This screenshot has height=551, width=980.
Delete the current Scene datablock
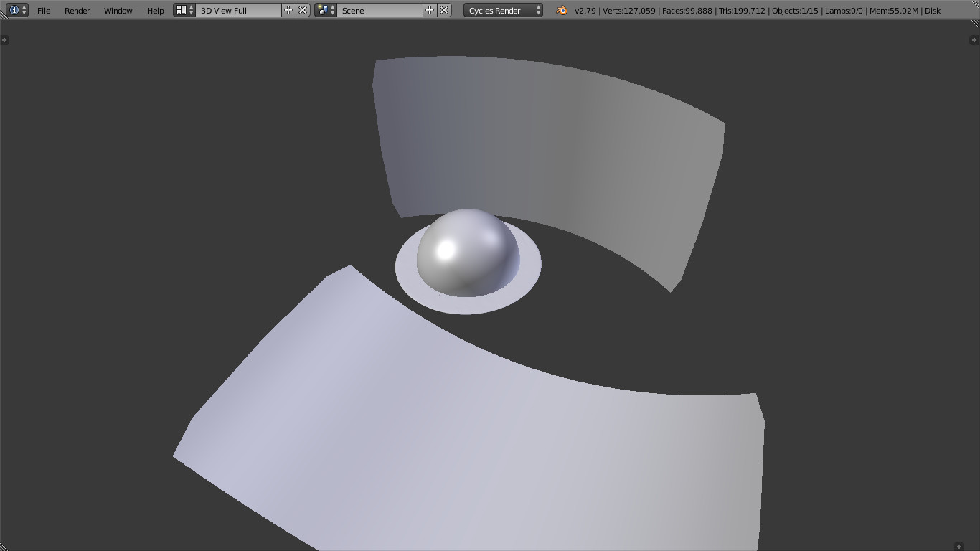[443, 11]
